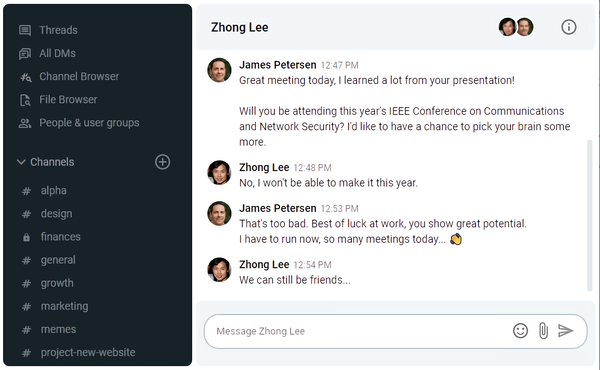This screenshot has height=370, width=600.
Task: Open the conversation info icon
Action: (569, 27)
